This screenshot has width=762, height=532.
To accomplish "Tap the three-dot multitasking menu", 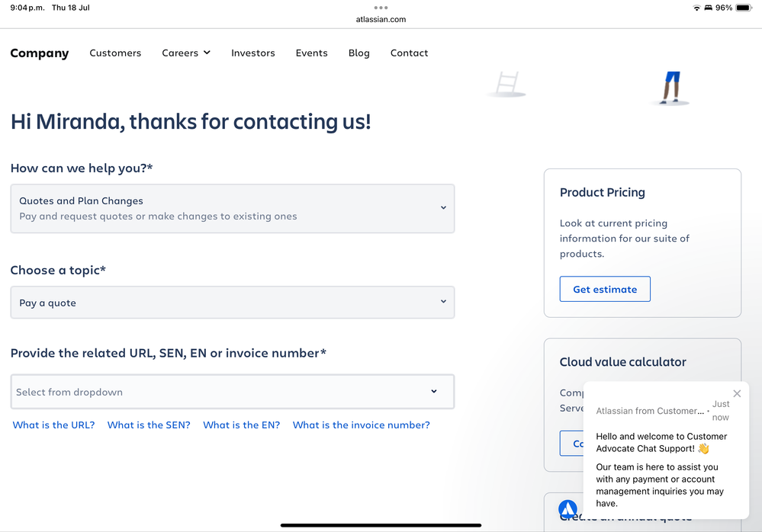I will pyautogui.click(x=381, y=8).
